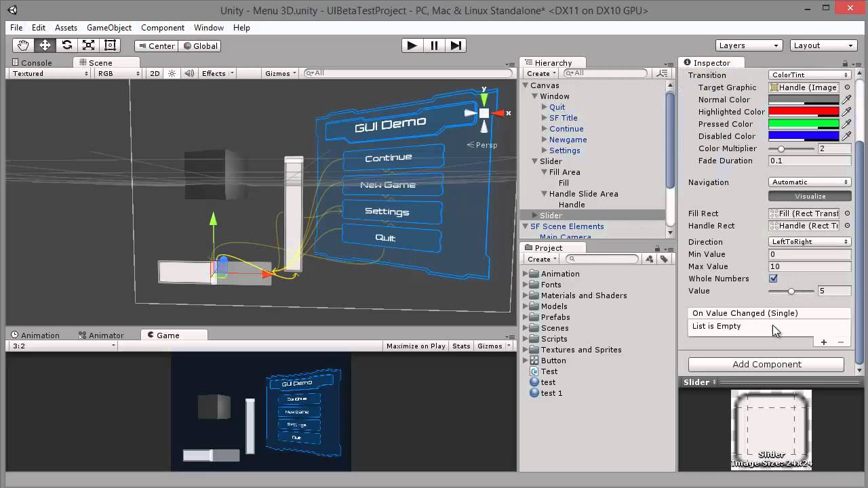The width and height of the screenshot is (868, 488).
Task: Click Project search by label icon
Action: (x=664, y=259)
